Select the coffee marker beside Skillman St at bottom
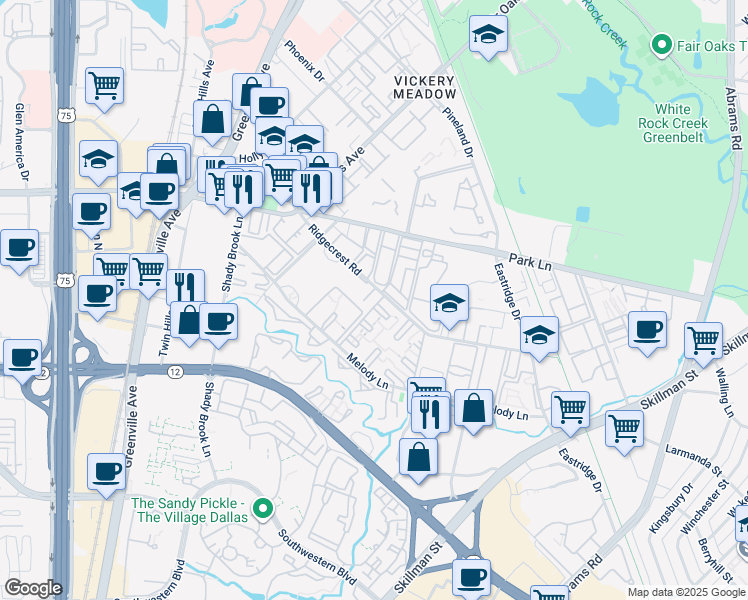The image size is (748, 600). (472, 577)
